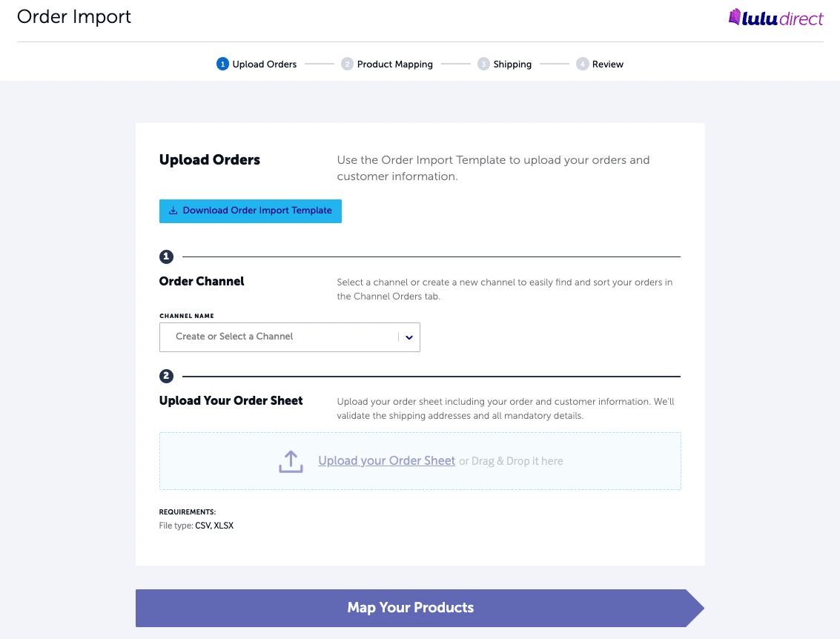Click the grey Review step circle
The image size is (840, 639).
point(583,64)
